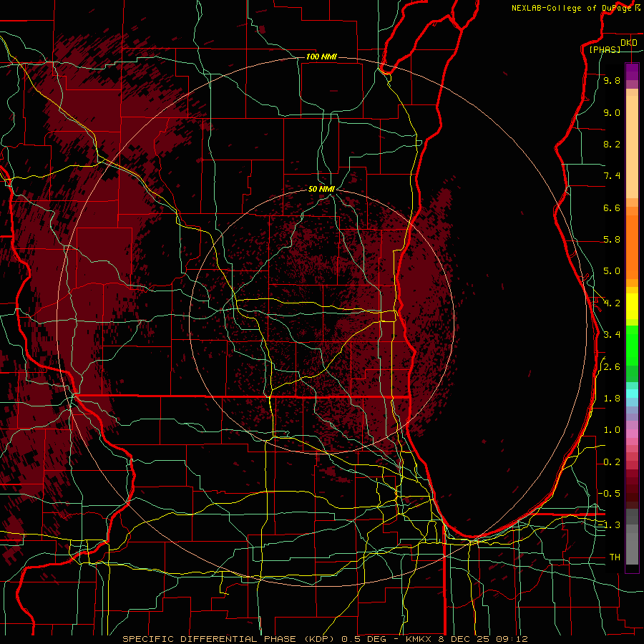This screenshot has width=644, height=644.
Task: Click the pink segment of the color bar
Action: pos(632,434)
